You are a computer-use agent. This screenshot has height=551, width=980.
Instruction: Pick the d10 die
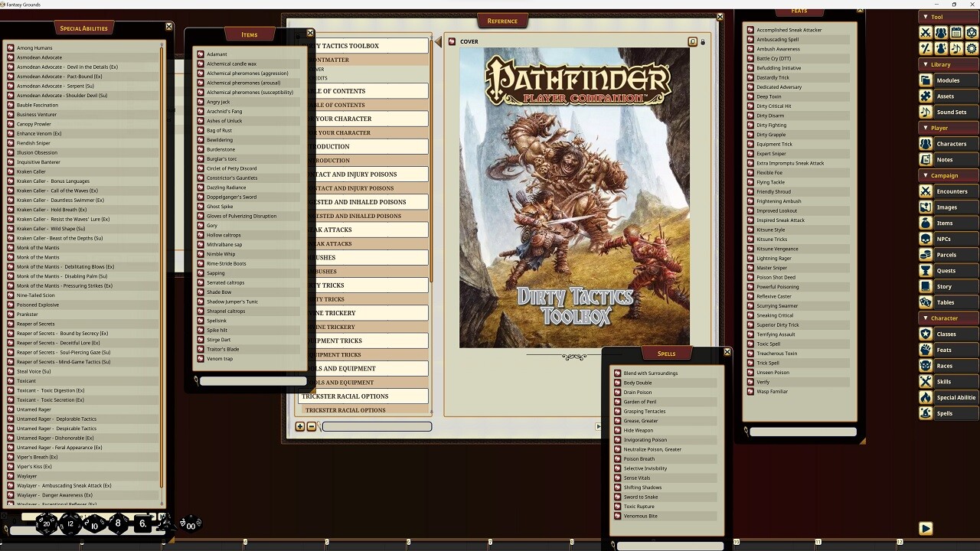coord(94,524)
